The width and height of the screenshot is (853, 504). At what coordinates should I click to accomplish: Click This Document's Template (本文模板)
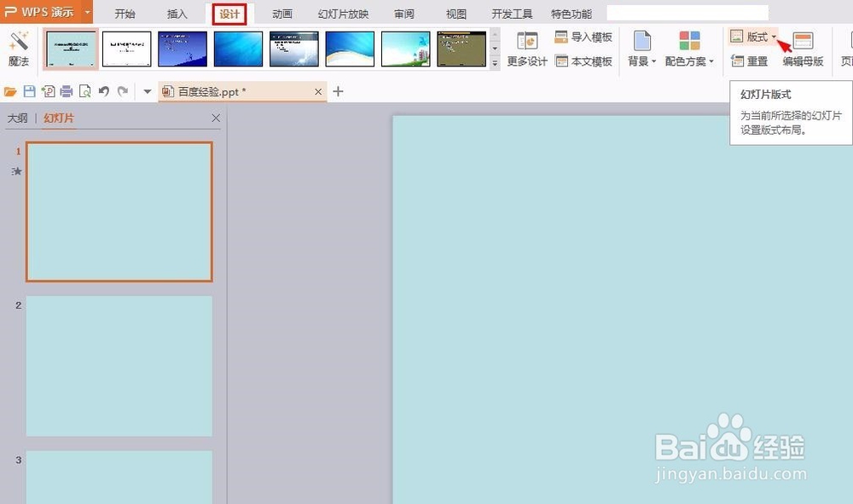point(583,61)
